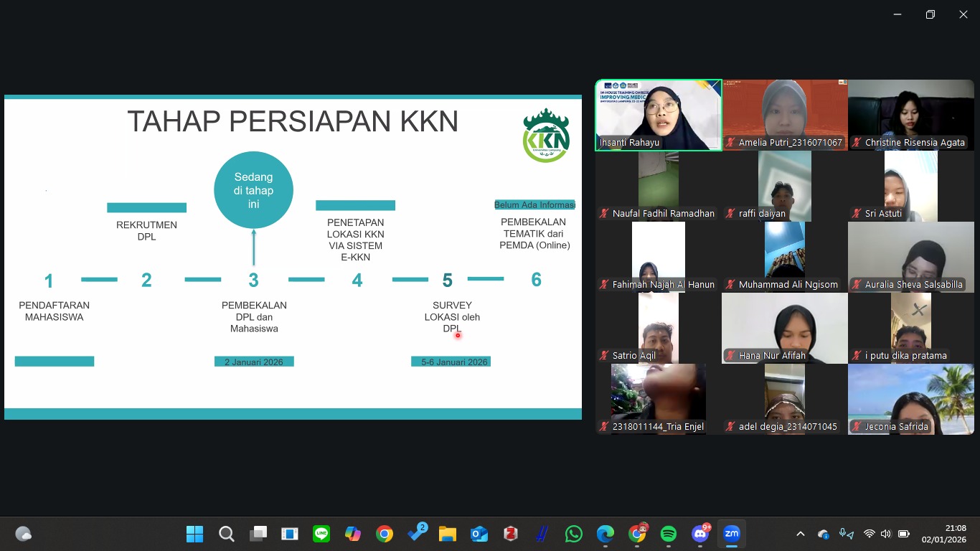This screenshot has height=551, width=980.
Task: Click the "Sedang di tahap ini" circle on the slide
Action: click(253, 190)
